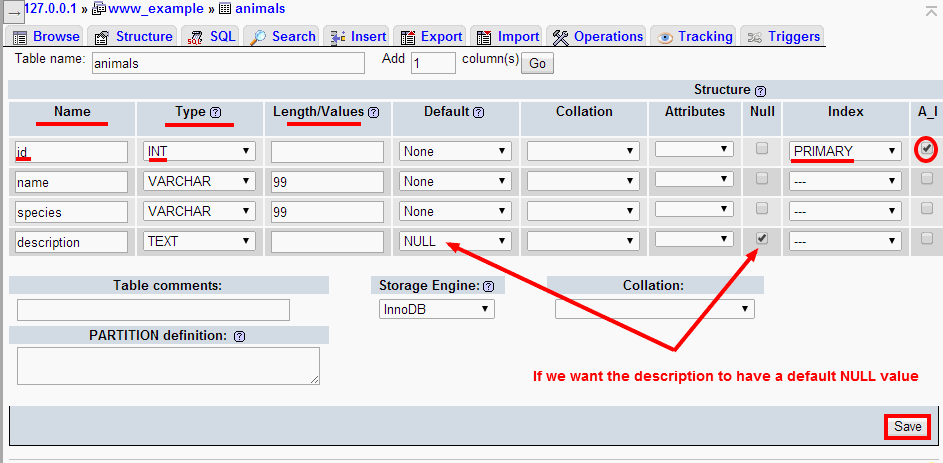Open the Default dropdown for species row
The image size is (943, 463).
tap(455, 212)
